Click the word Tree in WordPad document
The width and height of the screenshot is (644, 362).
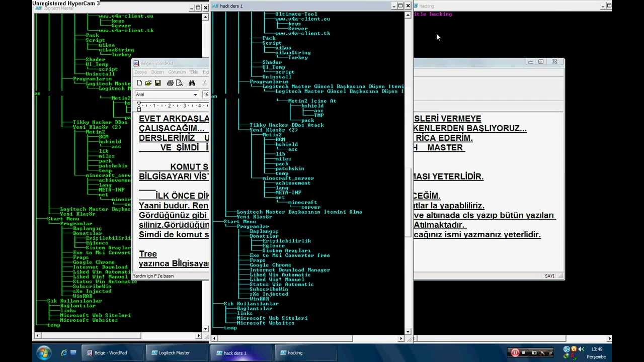tap(148, 254)
